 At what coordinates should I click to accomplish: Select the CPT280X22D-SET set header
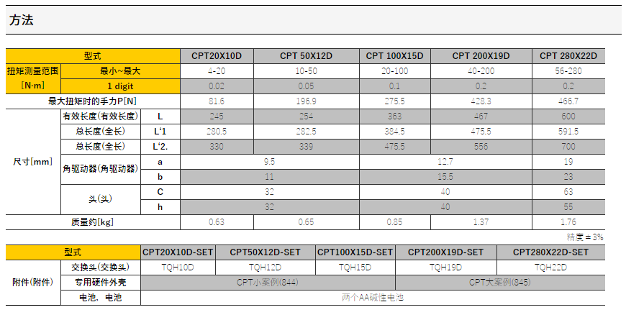[550, 252]
